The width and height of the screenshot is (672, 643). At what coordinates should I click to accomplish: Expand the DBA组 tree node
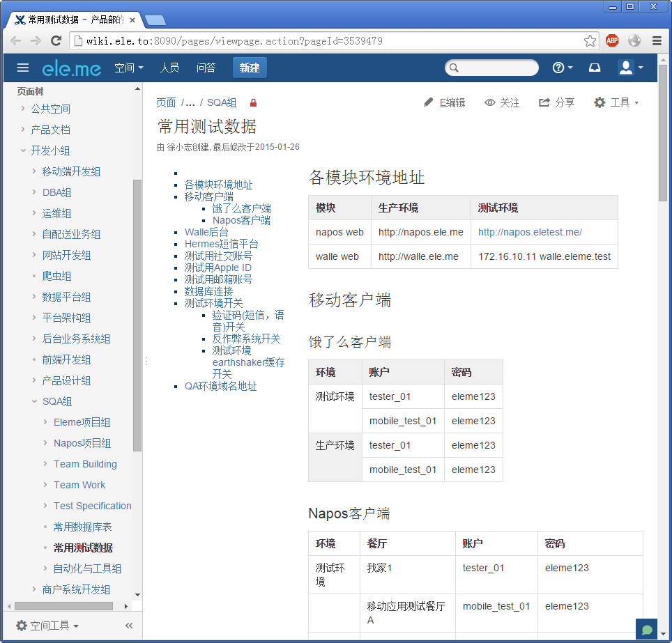click(x=34, y=192)
